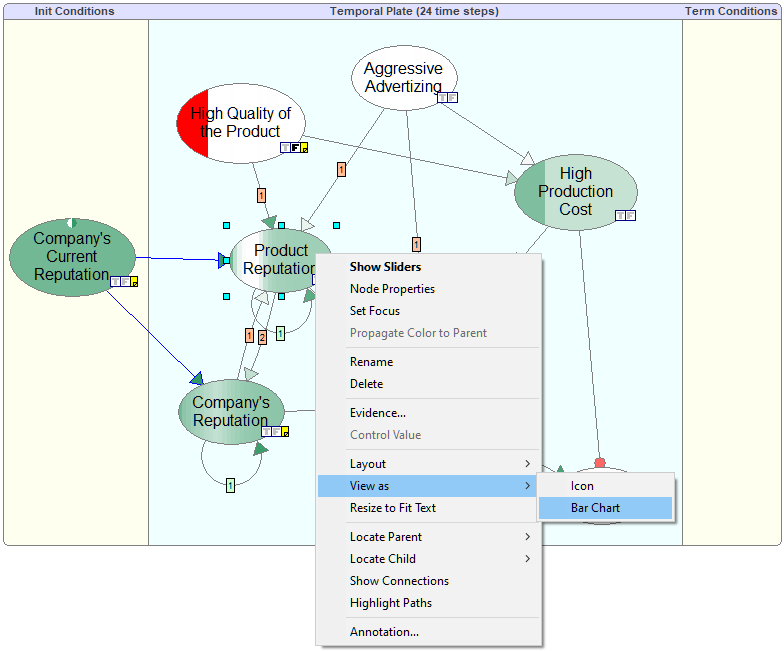Click top-right selection handle of Product Reputation
Image resolution: width=784 pixels, height=651 pixels.
pyautogui.click(x=336, y=226)
